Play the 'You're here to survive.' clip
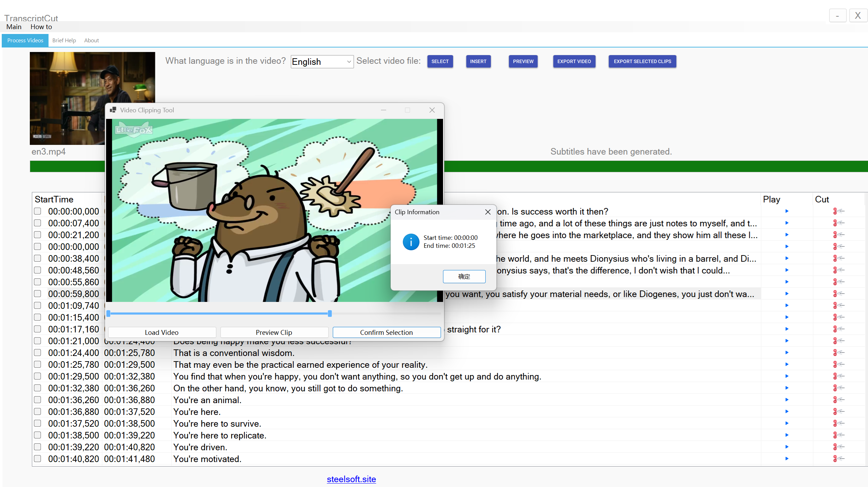 pyautogui.click(x=787, y=423)
